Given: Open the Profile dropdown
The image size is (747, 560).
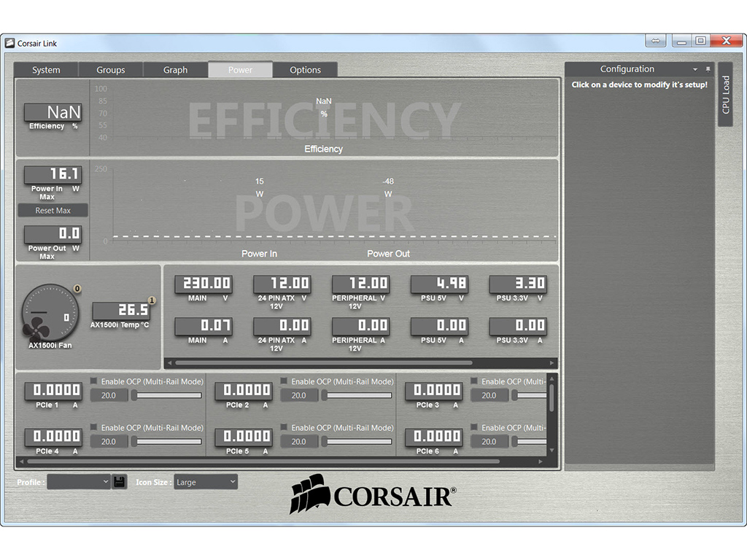Looking at the screenshot, I should pyautogui.click(x=79, y=482).
